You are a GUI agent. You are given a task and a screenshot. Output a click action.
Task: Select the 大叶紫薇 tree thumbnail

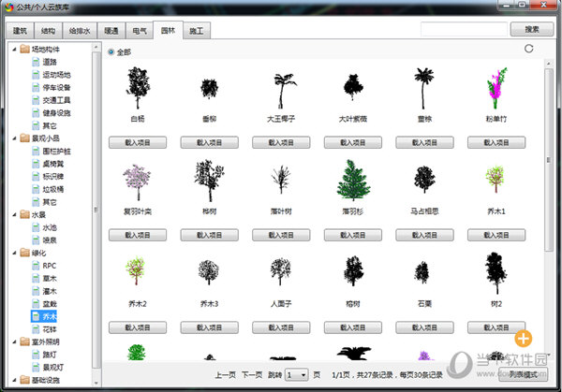[x=353, y=87]
